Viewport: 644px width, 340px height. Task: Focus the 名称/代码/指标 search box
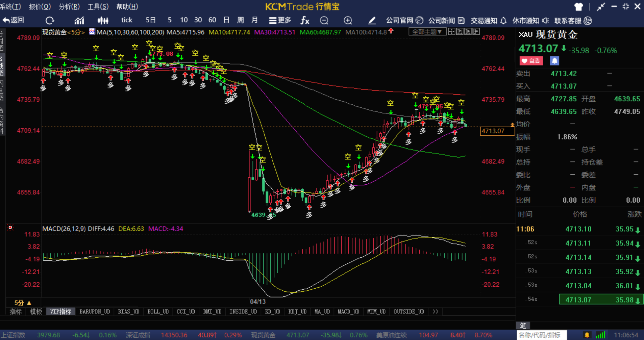[x=542, y=335]
